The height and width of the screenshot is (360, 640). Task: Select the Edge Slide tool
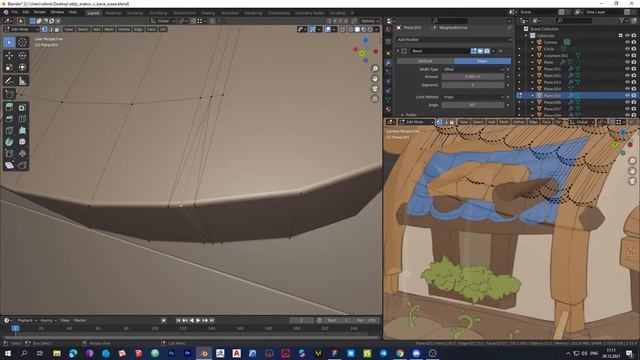click(9, 153)
